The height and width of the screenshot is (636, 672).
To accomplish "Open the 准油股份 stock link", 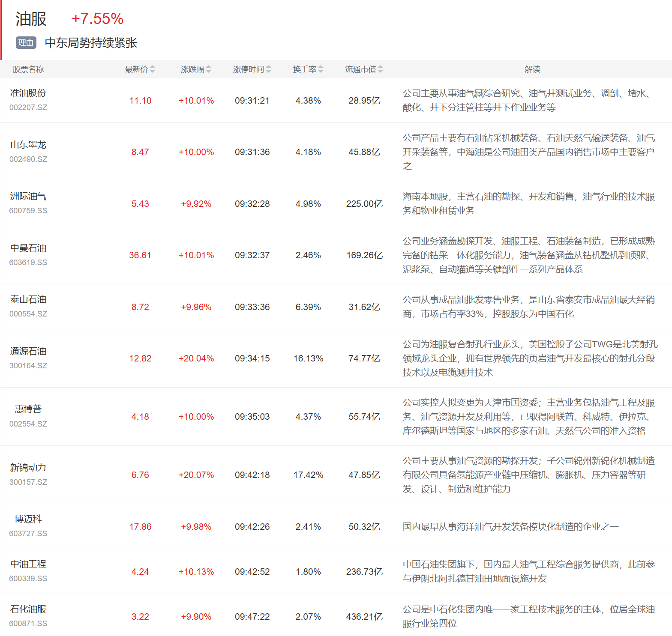I will tap(28, 93).
